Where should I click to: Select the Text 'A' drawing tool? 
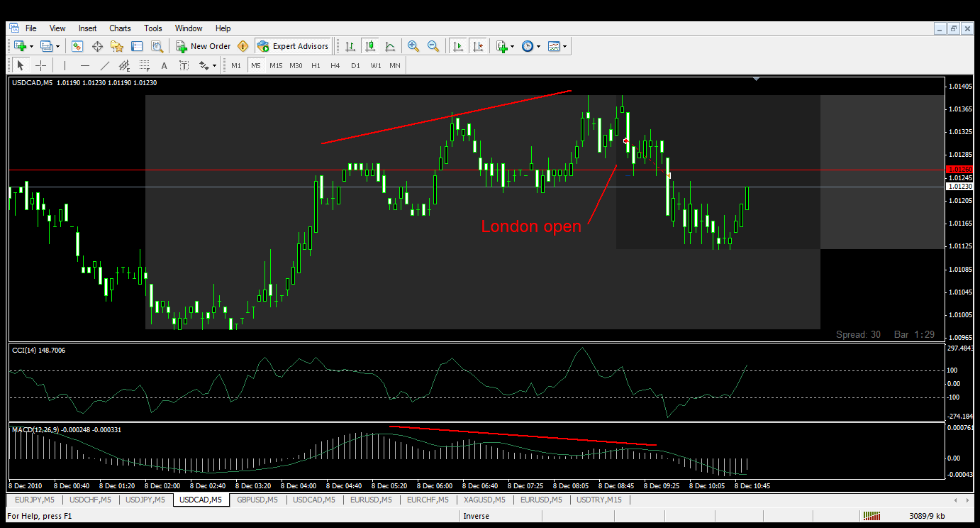point(164,65)
